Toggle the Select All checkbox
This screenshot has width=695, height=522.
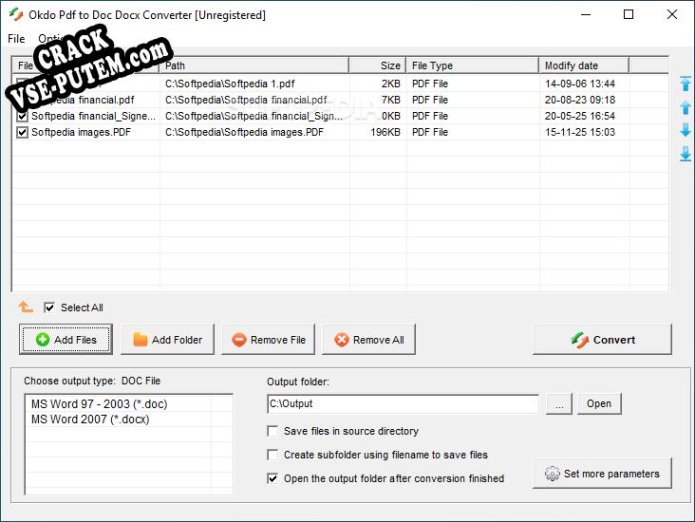[x=49, y=308]
